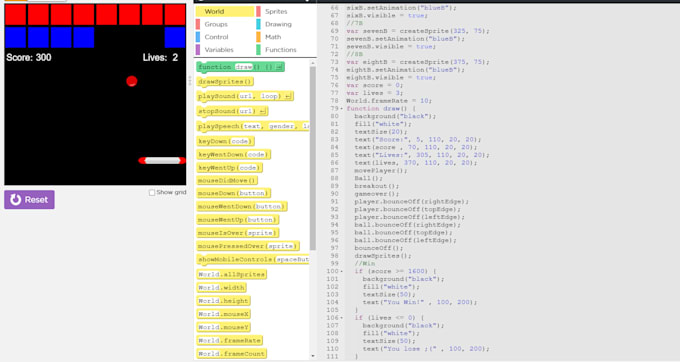Click 'var sevenB = createSprite' code line
Screen dimensions: 680x362
click(x=418, y=31)
